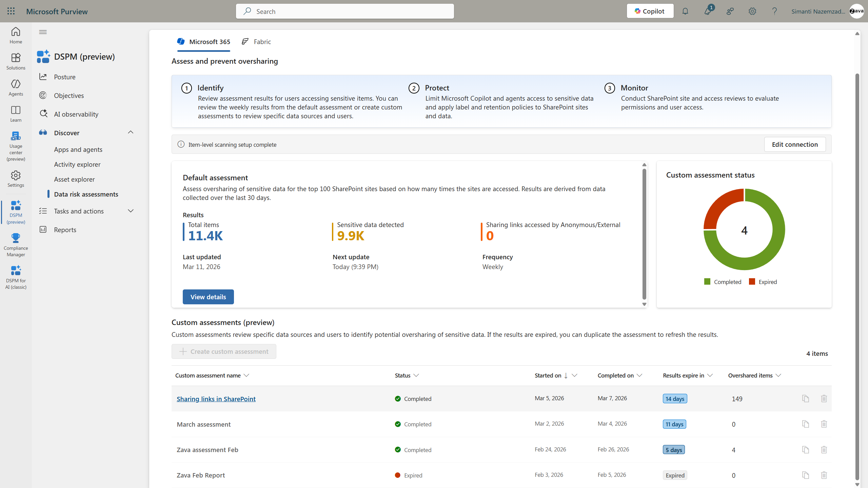Select the Zava Feb Report row name

tap(201, 475)
